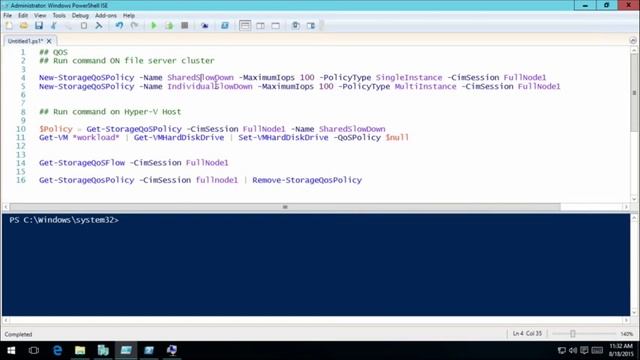
Task: Click the SharedSlowDown name on line 4
Action: coord(200,78)
